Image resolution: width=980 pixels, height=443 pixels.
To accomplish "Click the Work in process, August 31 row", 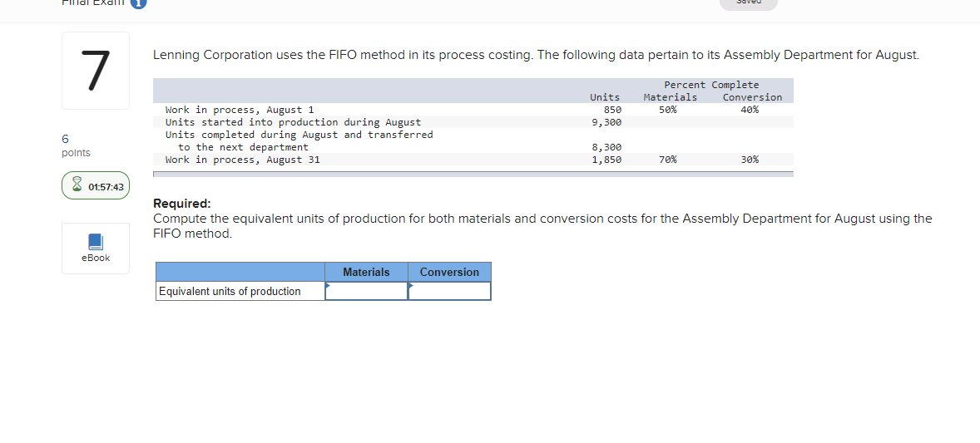I will (473, 160).
